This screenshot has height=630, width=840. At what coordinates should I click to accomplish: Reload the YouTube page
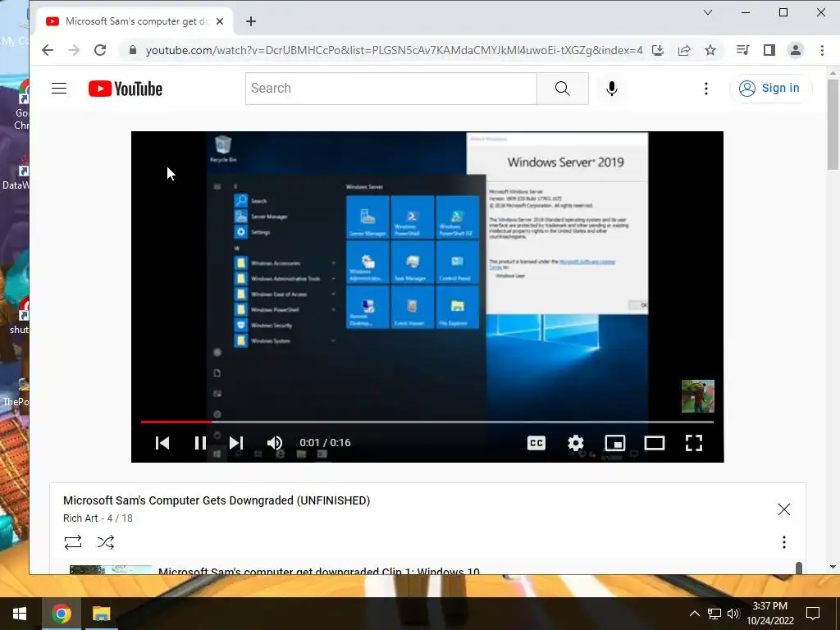(x=99, y=50)
